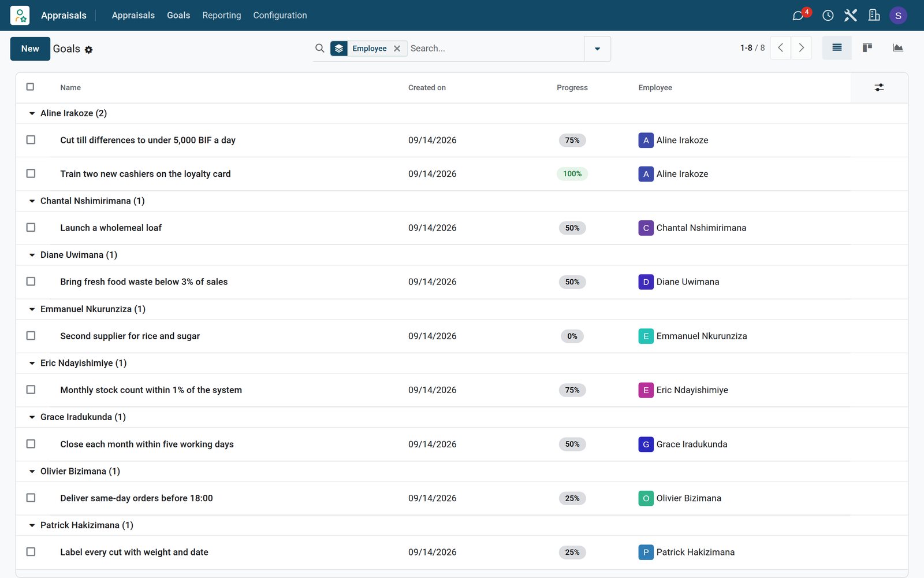
Task: Select the 'Train two new cashiers' row checkbox
Action: [31, 173]
